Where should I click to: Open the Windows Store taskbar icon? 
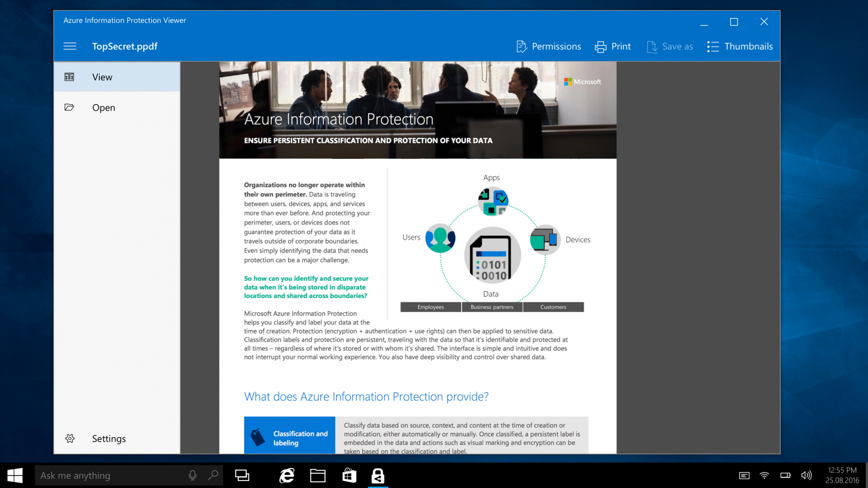(349, 476)
